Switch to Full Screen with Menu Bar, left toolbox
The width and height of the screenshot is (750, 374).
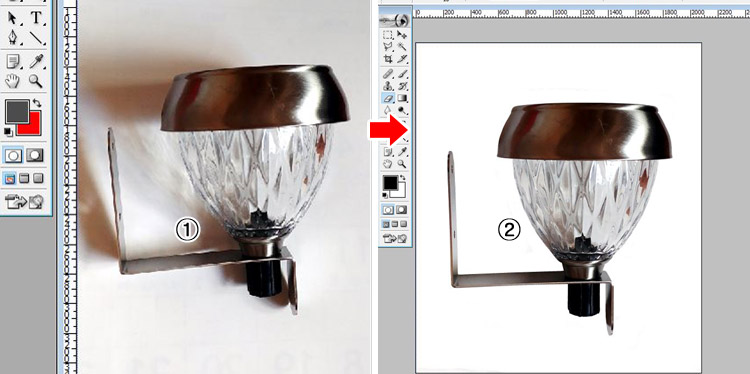tap(24, 178)
